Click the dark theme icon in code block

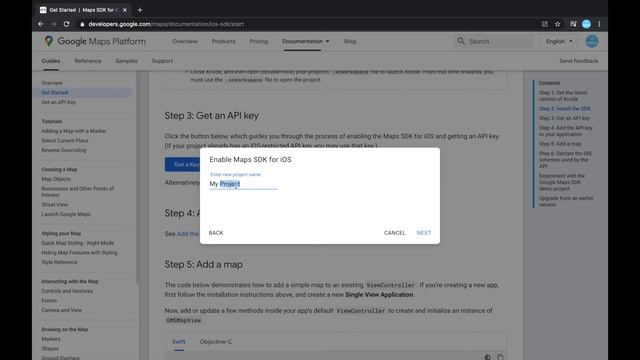487,357
